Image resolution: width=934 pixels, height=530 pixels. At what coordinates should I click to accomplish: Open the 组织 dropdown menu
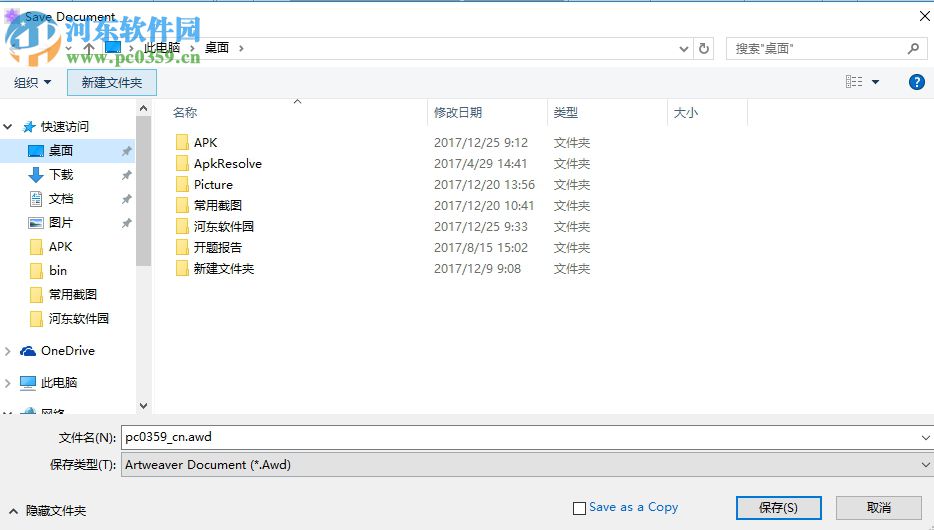point(32,82)
